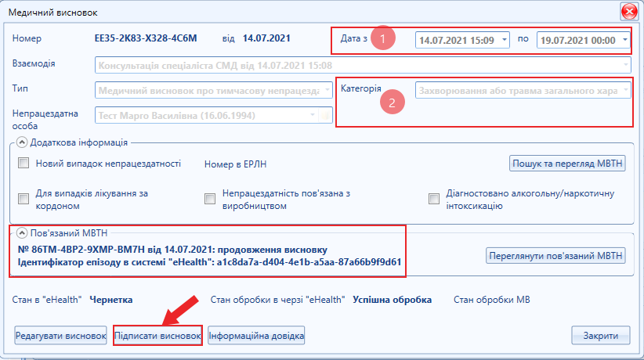The height and width of the screenshot is (360, 644).
Task: Enable Новий випадок непрацездатності checkbox
Action: (24, 163)
